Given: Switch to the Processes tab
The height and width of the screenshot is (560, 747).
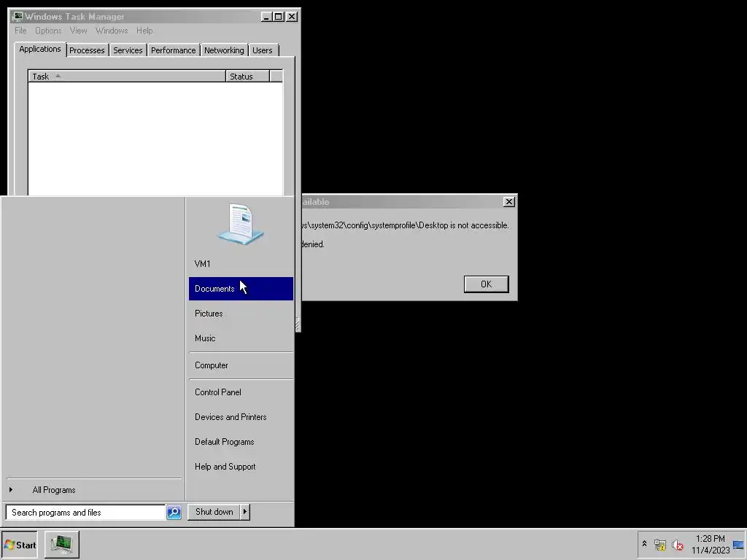Looking at the screenshot, I should 87,50.
